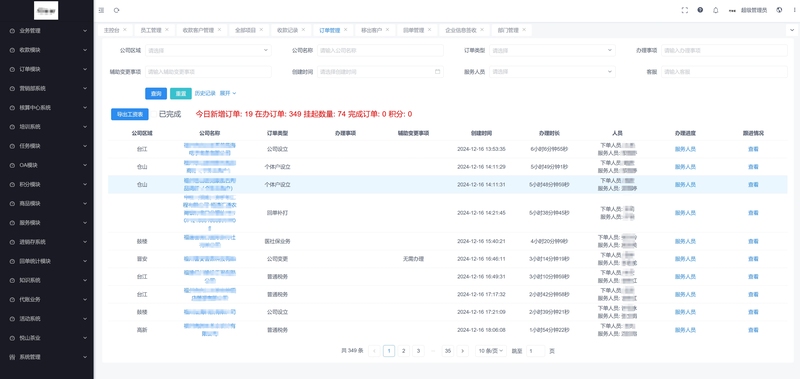Click the blue 查询 button

(x=156, y=94)
